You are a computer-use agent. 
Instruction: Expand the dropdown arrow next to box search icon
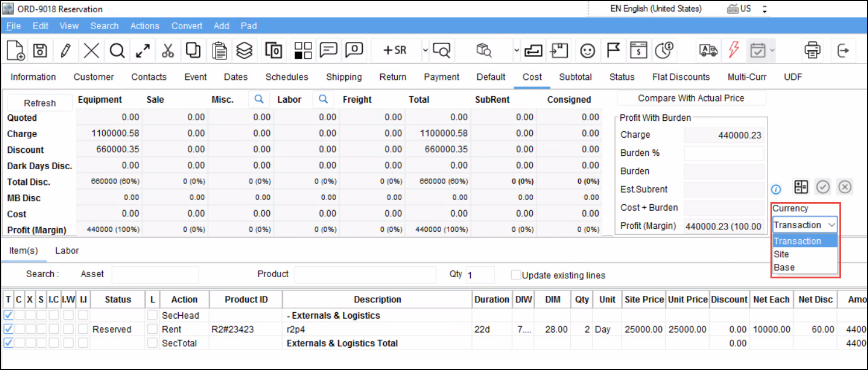pyautogui.click(x=516, y=51)
